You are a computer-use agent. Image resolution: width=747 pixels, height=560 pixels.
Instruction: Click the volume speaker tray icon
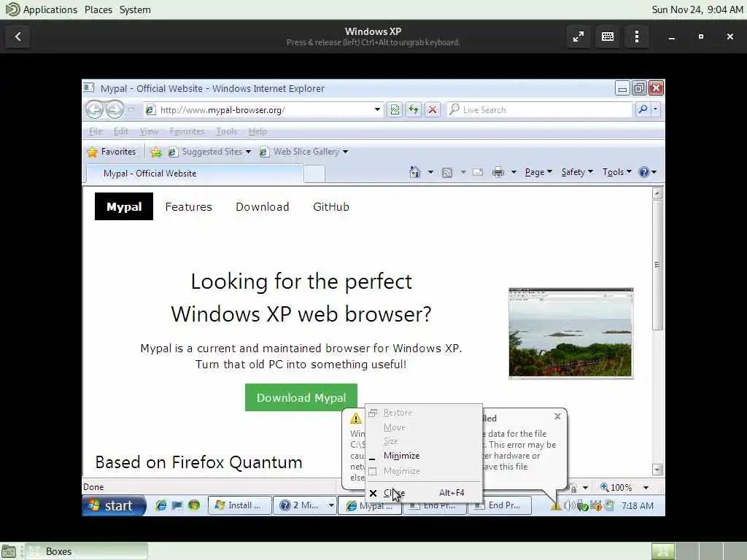tap(568, 506)
